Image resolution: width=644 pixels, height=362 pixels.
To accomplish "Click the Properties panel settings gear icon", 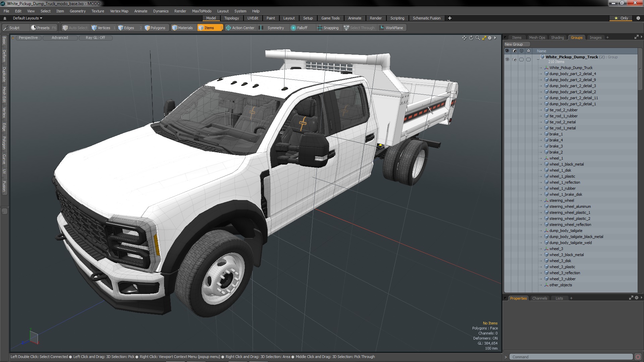I will (637, 298).
